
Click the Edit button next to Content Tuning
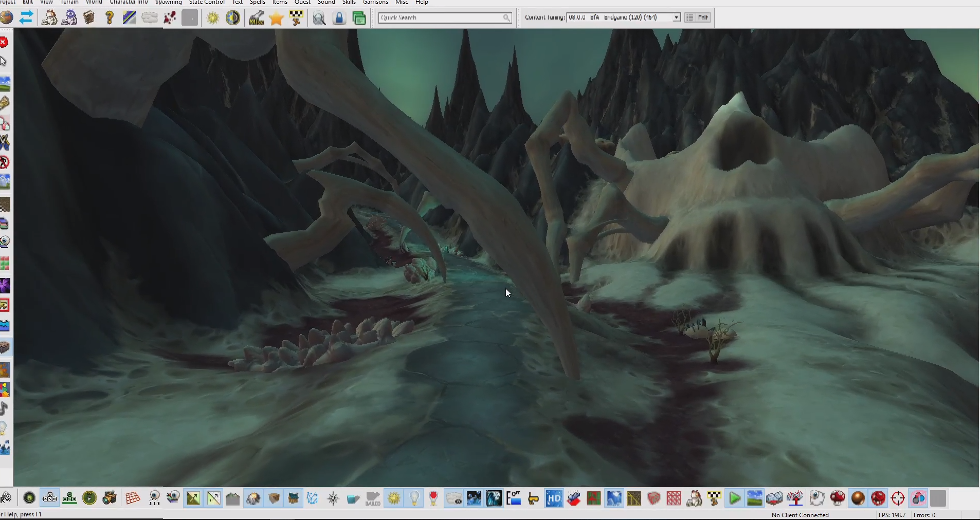coord(703,17)
